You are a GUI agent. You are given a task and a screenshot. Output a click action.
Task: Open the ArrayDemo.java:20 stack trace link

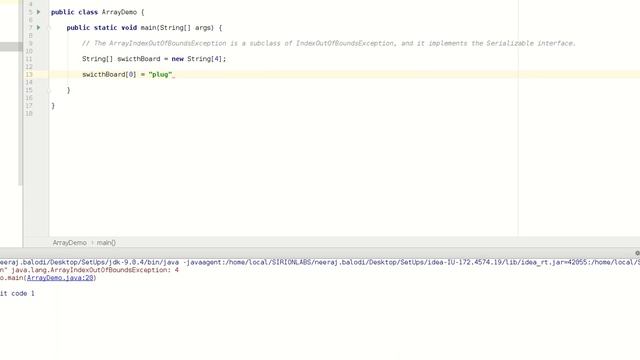pos(60,278)
